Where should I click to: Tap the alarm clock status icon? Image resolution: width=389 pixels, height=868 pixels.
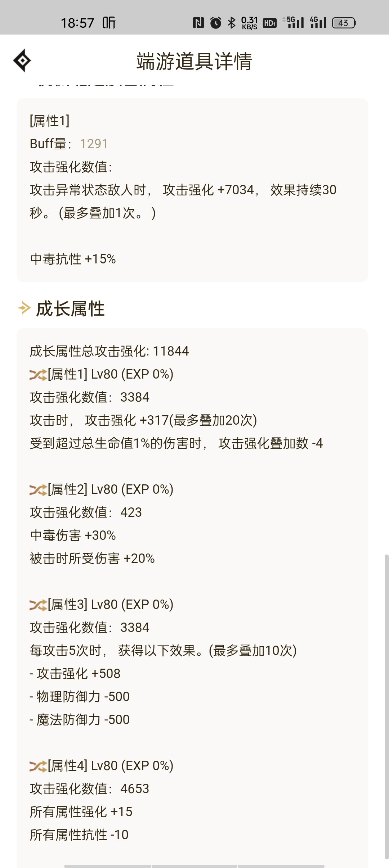(x=216, y=23)
